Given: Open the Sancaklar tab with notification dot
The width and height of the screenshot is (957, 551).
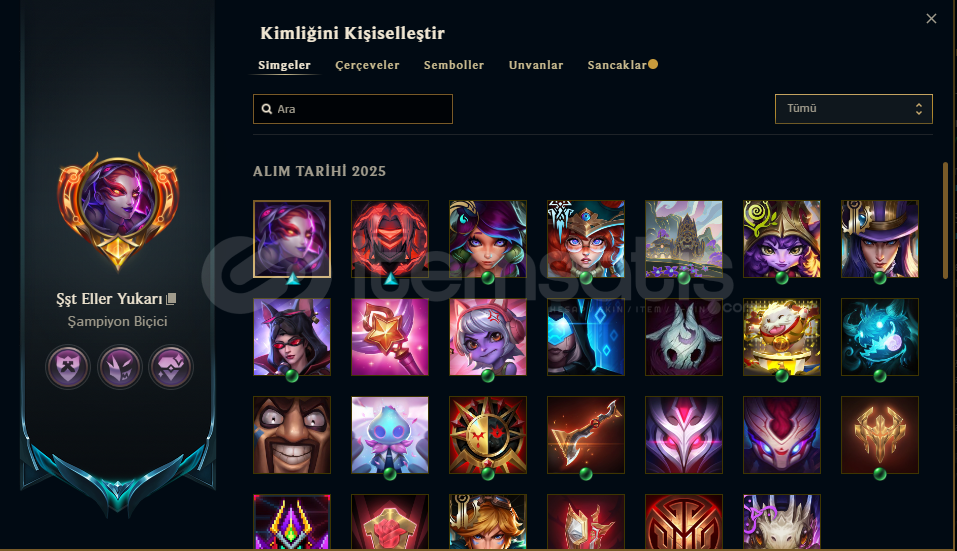Looking at the screenshot, I should (x=622, y=65).
